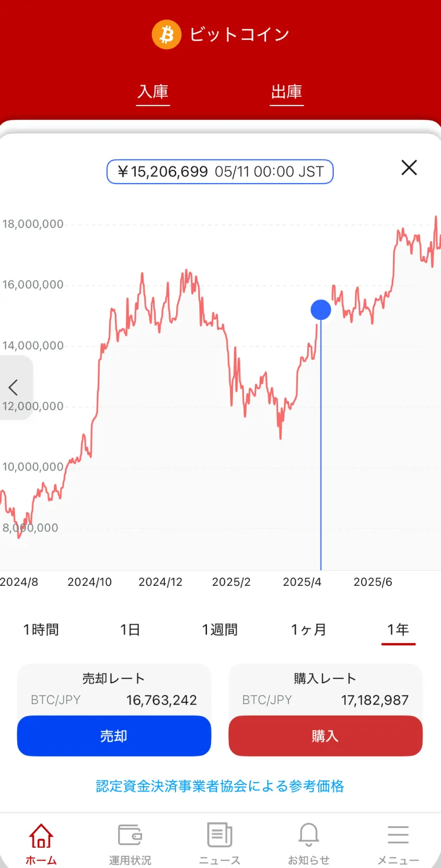Open the 出庫 withdrawal link
Viewport: 441px width, 868px height.
tap(287, 92)
